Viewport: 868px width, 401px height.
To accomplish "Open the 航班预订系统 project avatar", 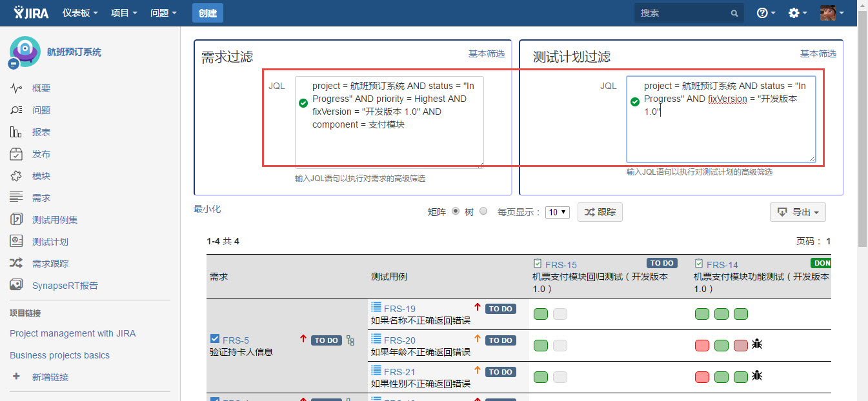I will pos(25,52).
